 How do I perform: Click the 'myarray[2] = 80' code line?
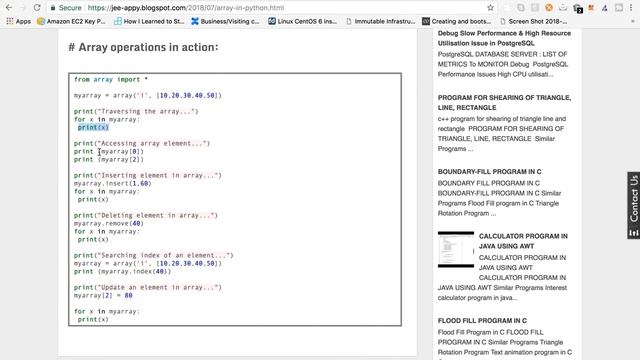click(x=103, y=296)
